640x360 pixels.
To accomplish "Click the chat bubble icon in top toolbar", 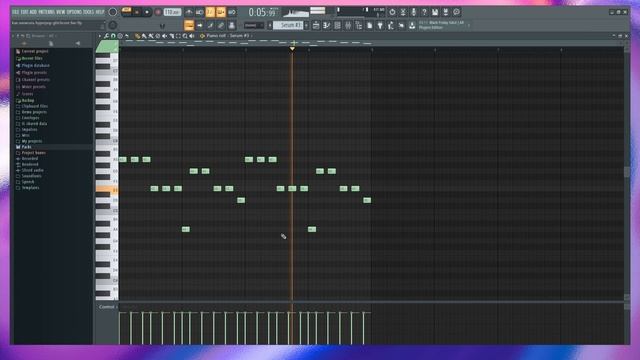I will [x=456, y=12].
